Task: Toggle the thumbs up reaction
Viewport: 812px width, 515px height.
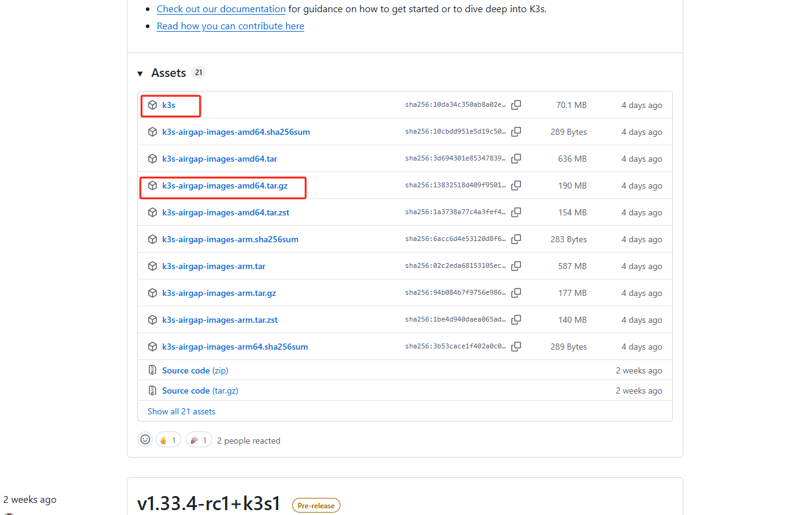Action: tap(168, 440)
